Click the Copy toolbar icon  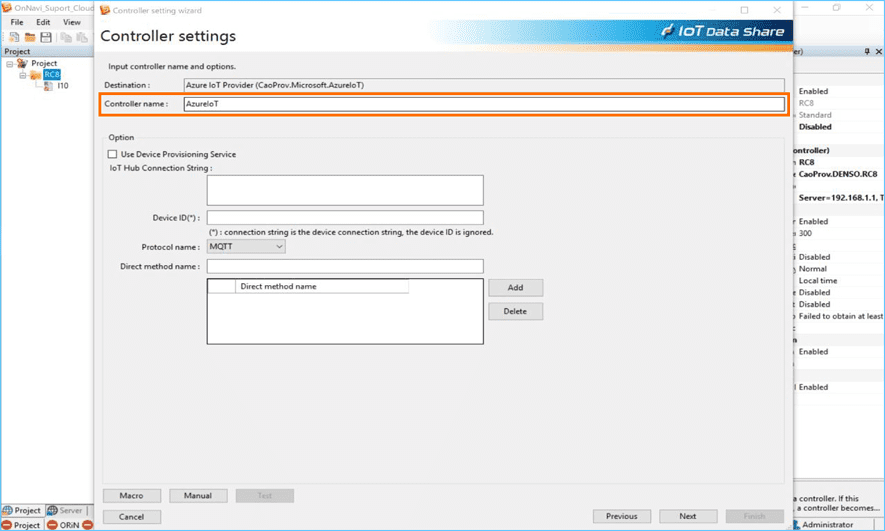tap(66, 37)
